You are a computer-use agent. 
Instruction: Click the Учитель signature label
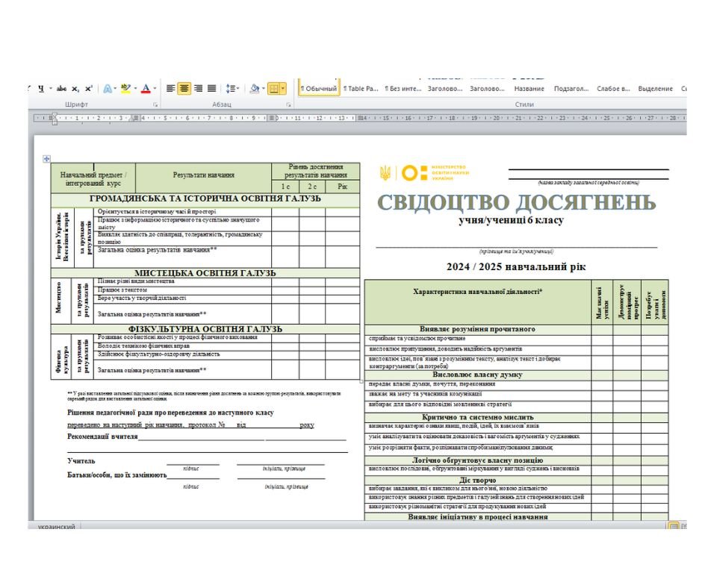coord(81,461)
